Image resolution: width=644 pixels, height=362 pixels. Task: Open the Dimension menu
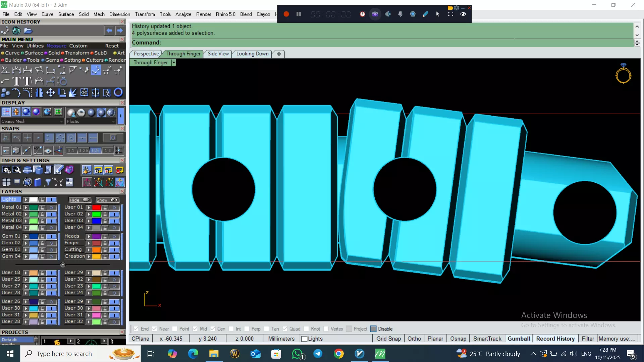click(119, 14)
